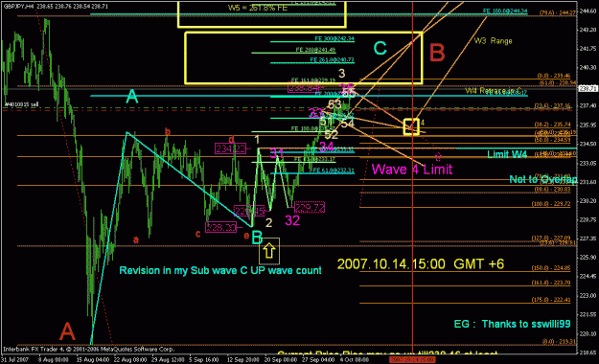The width and height of the screenshot is (599, 364).
Task: Click the magenta '34' wave label
Action: (326, 147)
